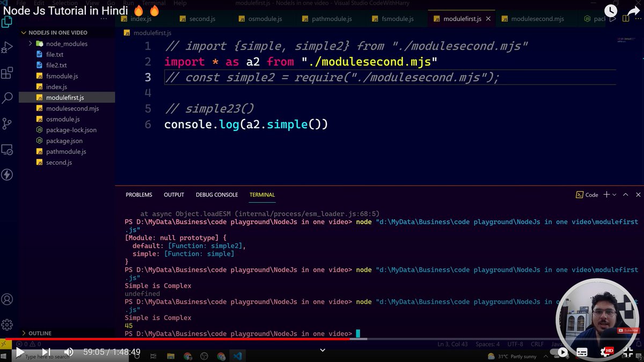This screenshot has height=362, width=644.
Task: Click Spaces: 4 in the status bar
Action: pyautogui.click(x=487, y=344)
